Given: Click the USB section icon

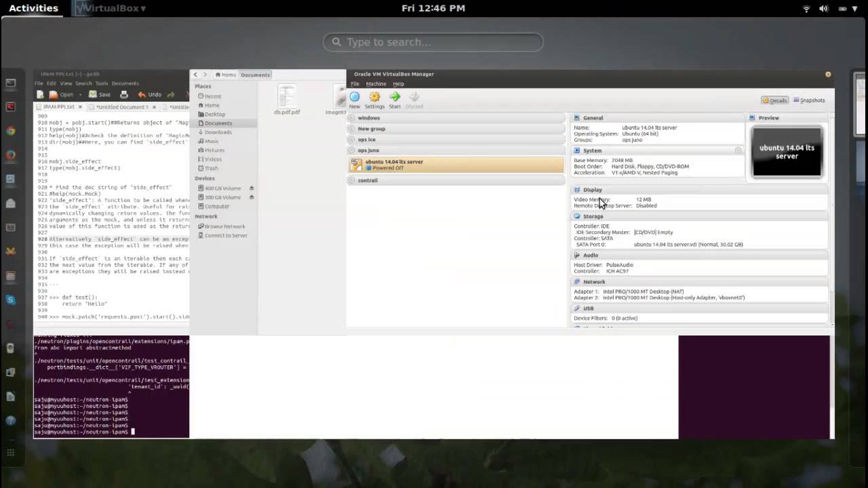Looking at the screenshot, I should [x=577, y=308].
